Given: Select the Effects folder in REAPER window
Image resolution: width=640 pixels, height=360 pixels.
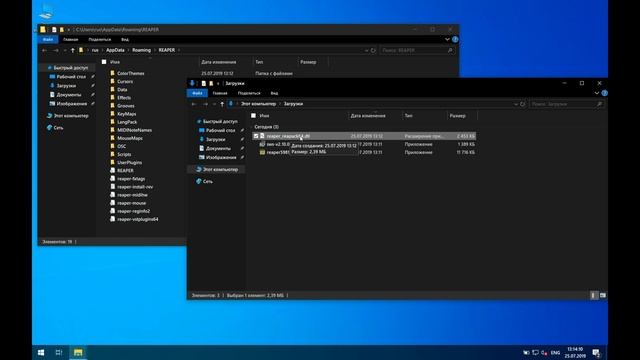Looking at the screenshot, I should pyautogui.click(x=124, y=98).
